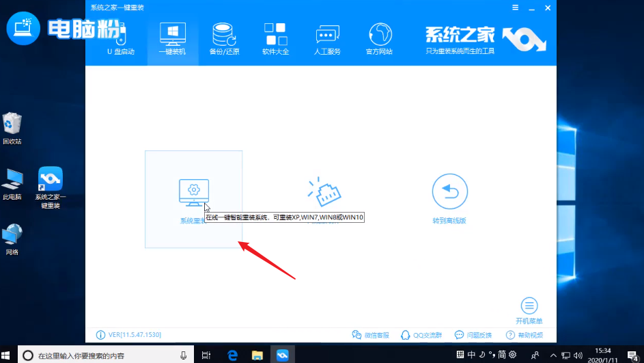This screenshot has width=644, height=363.
Task: Show hidden tray icons chevron
Action: [x=553, y=355]
